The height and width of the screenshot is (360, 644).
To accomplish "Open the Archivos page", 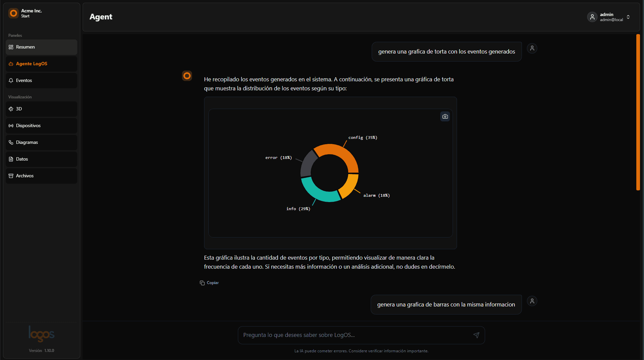I will [x=41, y=176].
